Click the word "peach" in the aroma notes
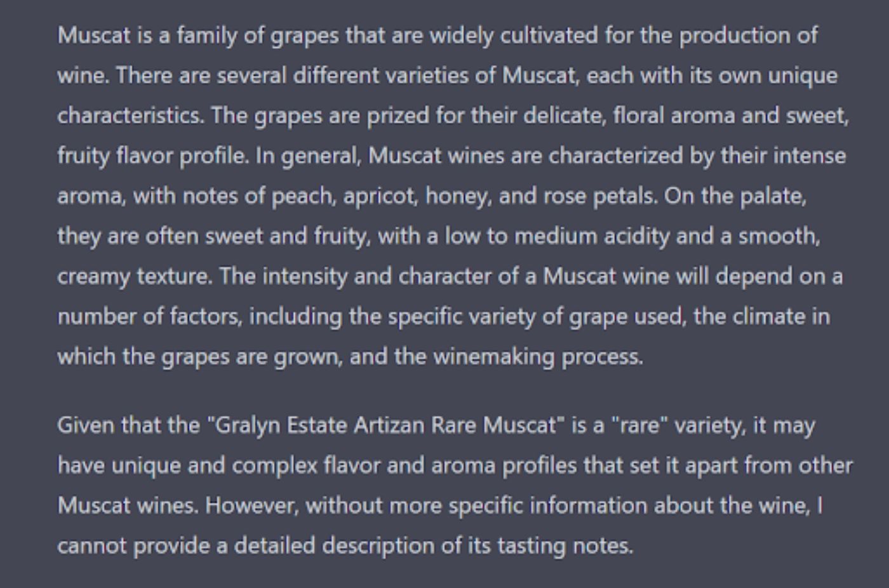889x588 pixels. point(302,196)
